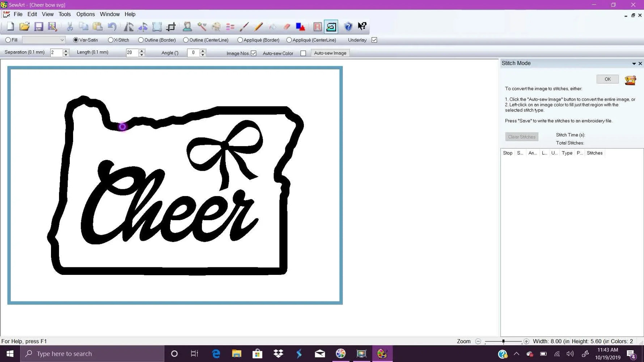Click the Auto-sew Image button

tap(330, 53)
